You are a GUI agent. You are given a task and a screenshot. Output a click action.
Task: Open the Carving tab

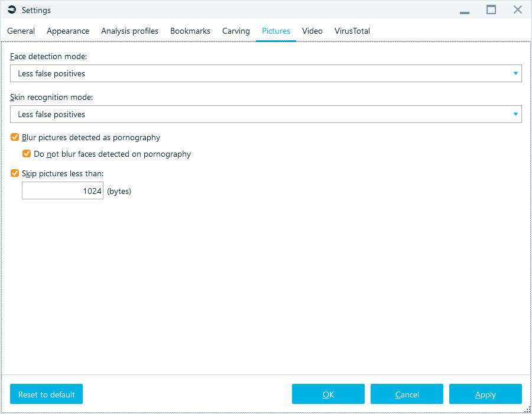pos(236,31)
